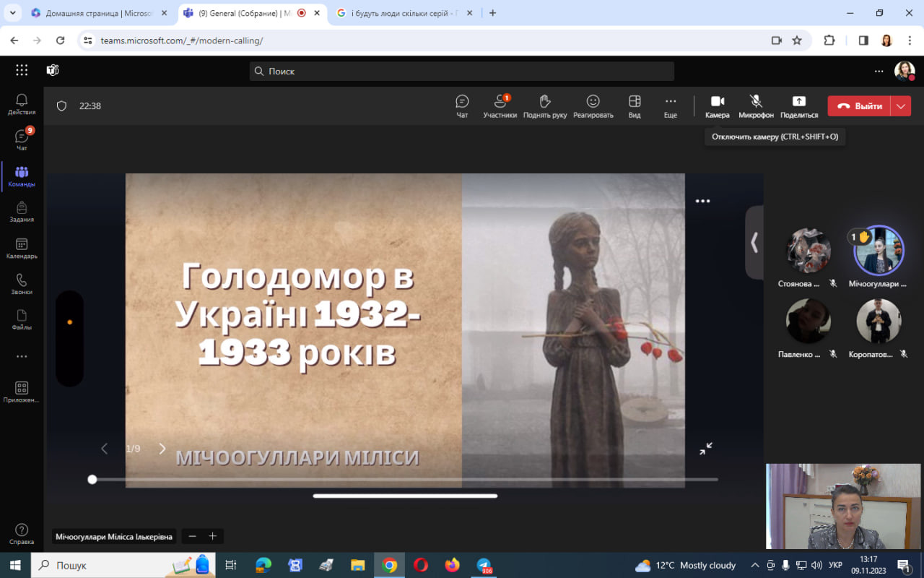Open the camera permission icon in address bar

point(777,40)
